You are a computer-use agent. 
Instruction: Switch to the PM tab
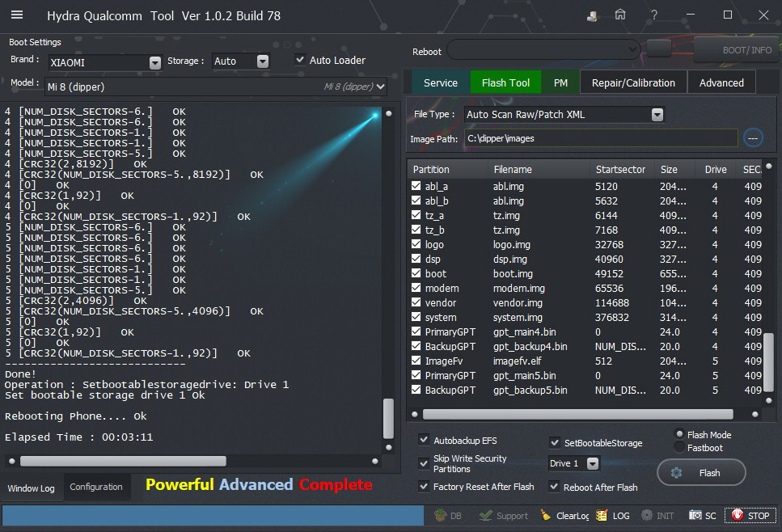pyautogui.click(x=560, y=82)
